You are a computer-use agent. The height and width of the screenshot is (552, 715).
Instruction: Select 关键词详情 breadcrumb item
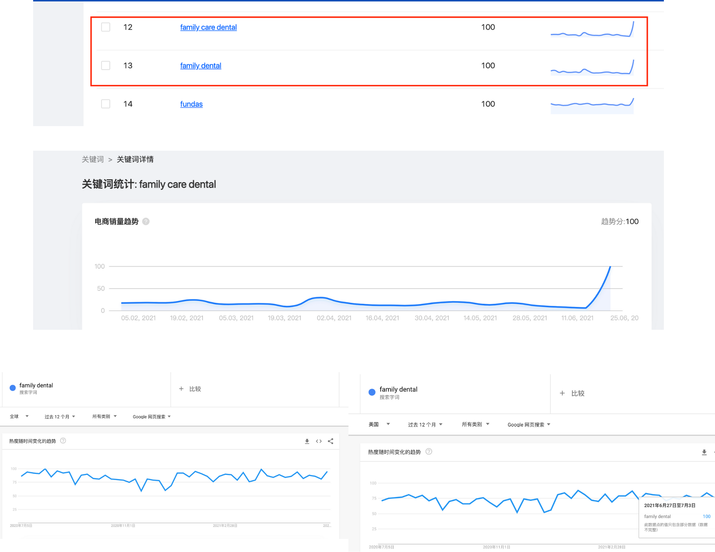(x=135, y=159)
